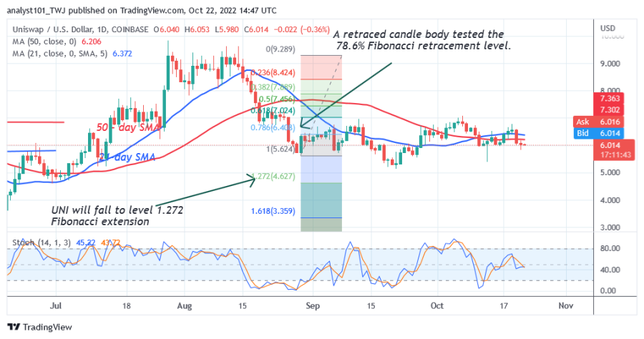The width and height of the screenshot is (644, 339).
Task: Click the 0.00 stochastic axis value
Action: click(608, 290)
